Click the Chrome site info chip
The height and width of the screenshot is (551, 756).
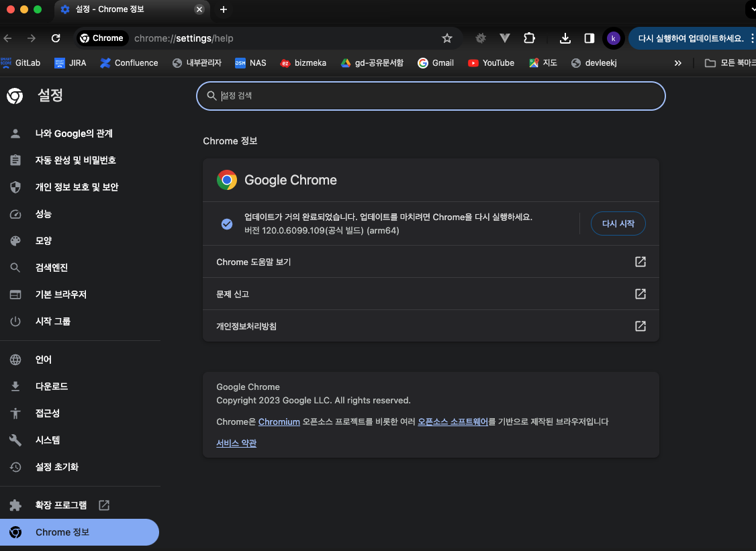click(x=102, y=38)
